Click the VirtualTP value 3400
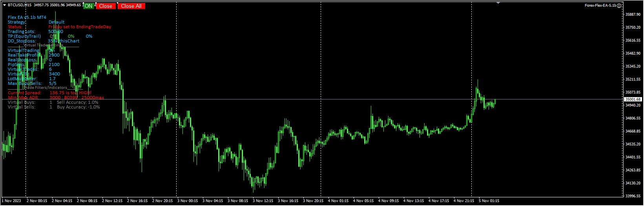Viewport: 644px width, 206px height. [55, 74]
